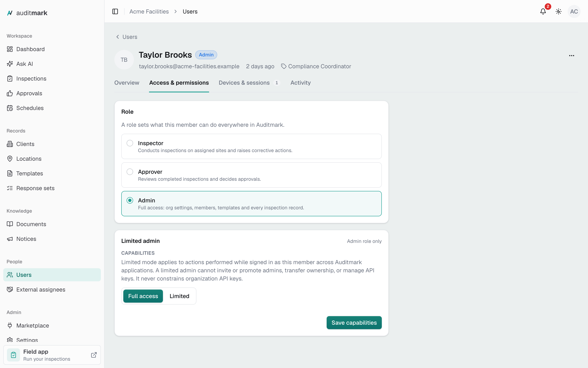Select the Approver role radio button

click(130, 172)
